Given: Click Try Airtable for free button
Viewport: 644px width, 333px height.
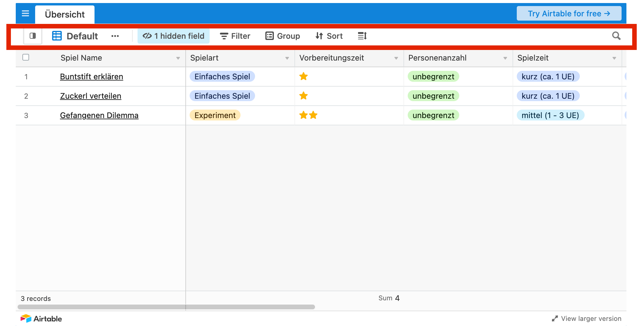Looking at the screenshot, I should (569, 14).
